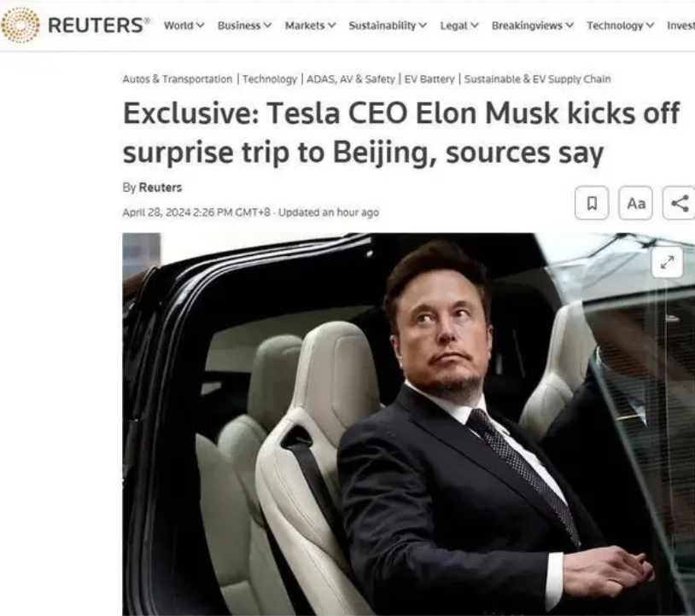Follow the EV Battery topic link
The image size is (695, 616).
point(429,79)
